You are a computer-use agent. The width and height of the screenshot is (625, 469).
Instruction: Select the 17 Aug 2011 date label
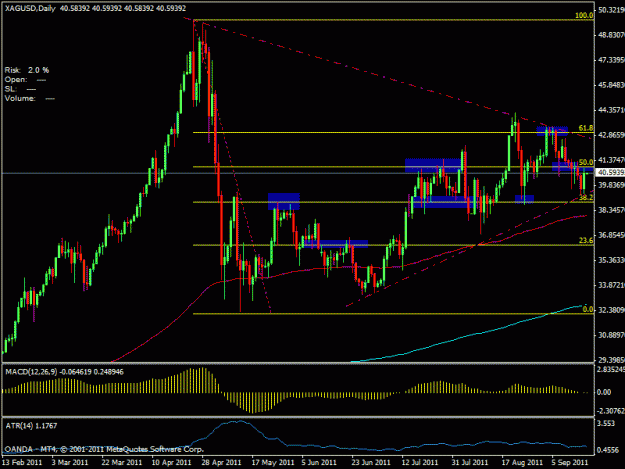522,463
